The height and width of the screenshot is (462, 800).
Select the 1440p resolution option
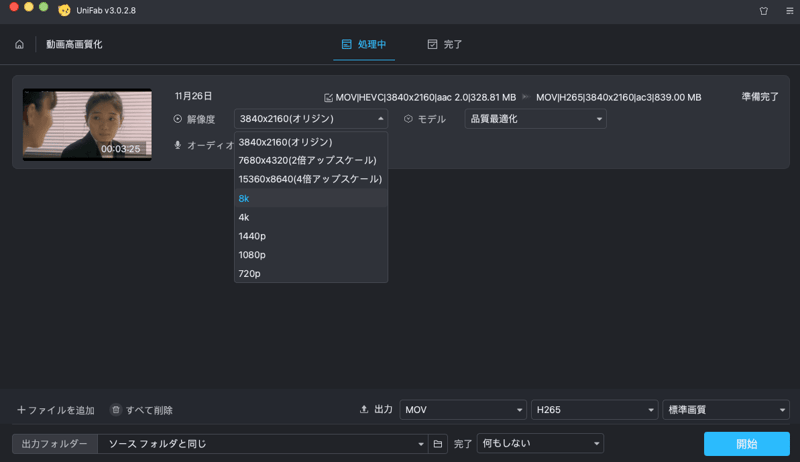click(x=311, y=236)
